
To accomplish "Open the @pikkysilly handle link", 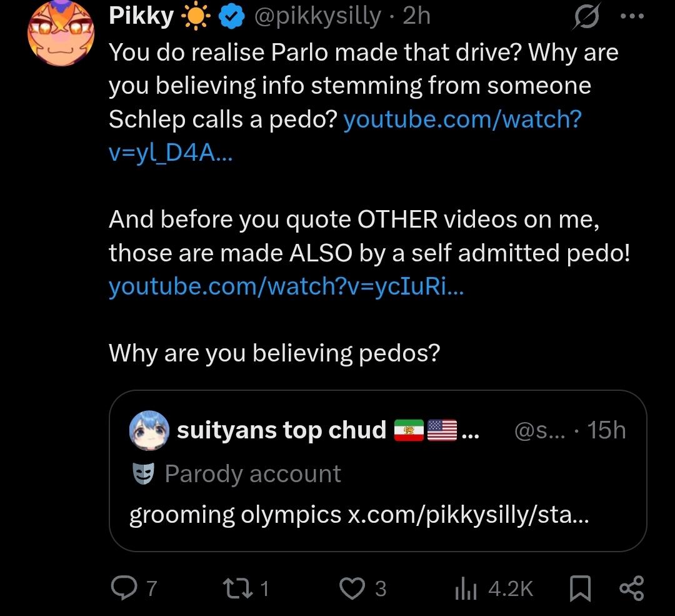I will tap(316, 17).
